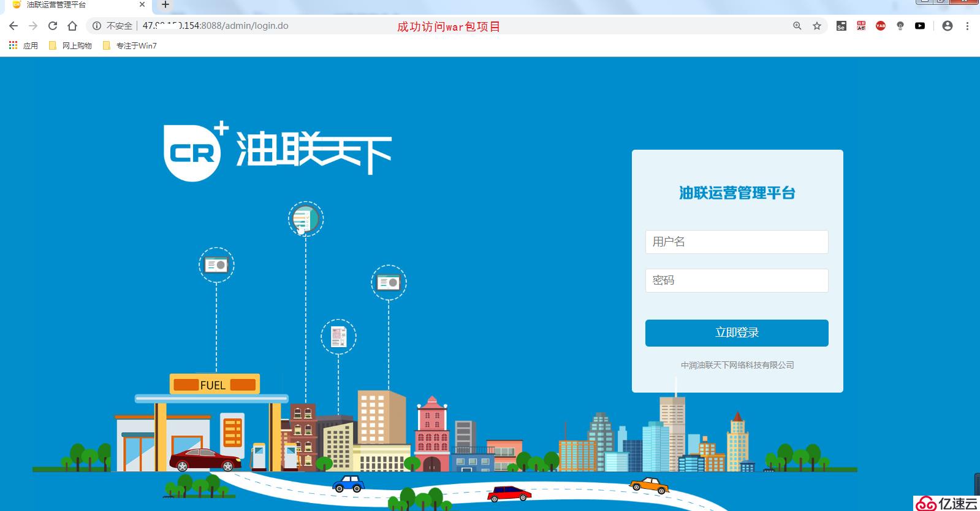Bookmark this page with the star icon
Viewport: 980px width, 511px height.
[x=816, y=26]
